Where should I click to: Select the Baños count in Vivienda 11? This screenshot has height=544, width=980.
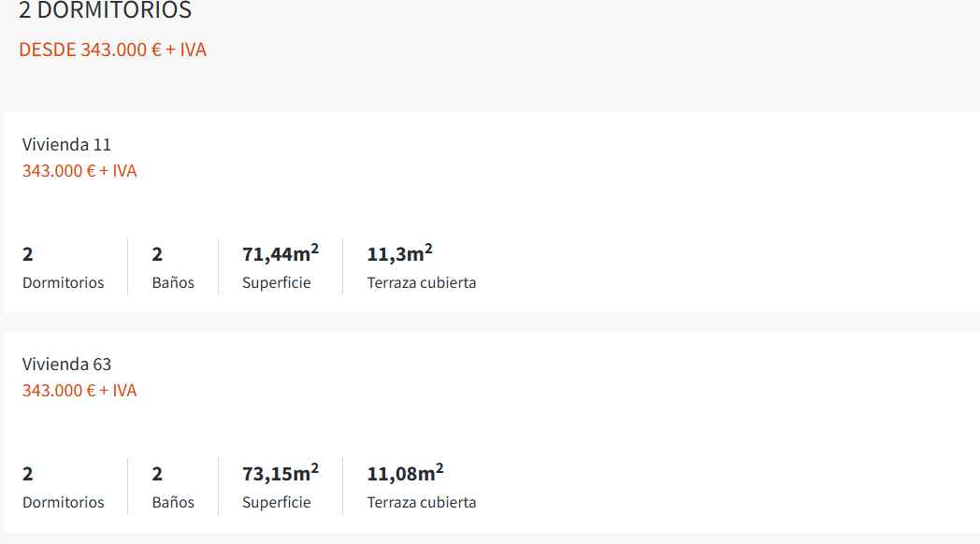[x=157, y=254]
